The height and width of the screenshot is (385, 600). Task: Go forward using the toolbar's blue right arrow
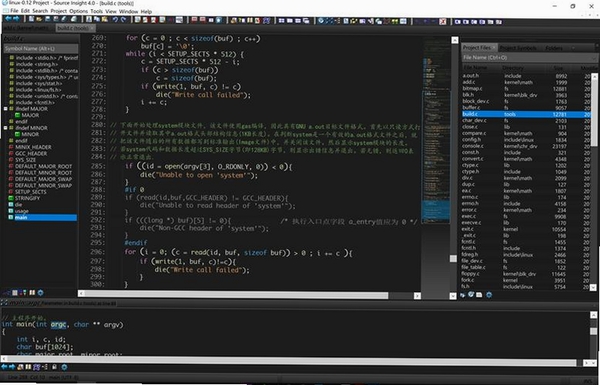[16, 19]
